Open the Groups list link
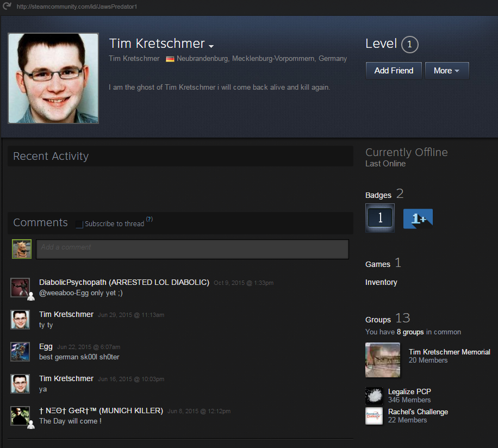The width and height of the screenshot is (498, 448). point(378,320)
